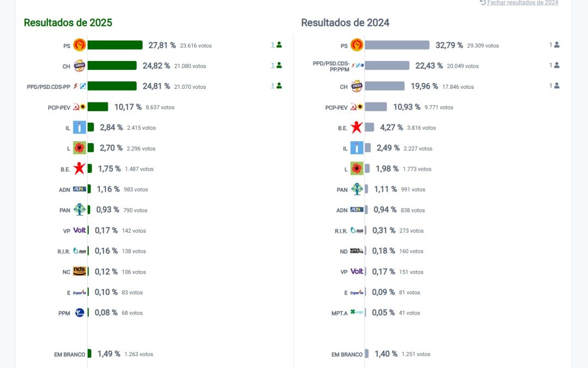This screenshot has height=368, width=588.
Task: Click the PS party sun logo
Action: 79,45
